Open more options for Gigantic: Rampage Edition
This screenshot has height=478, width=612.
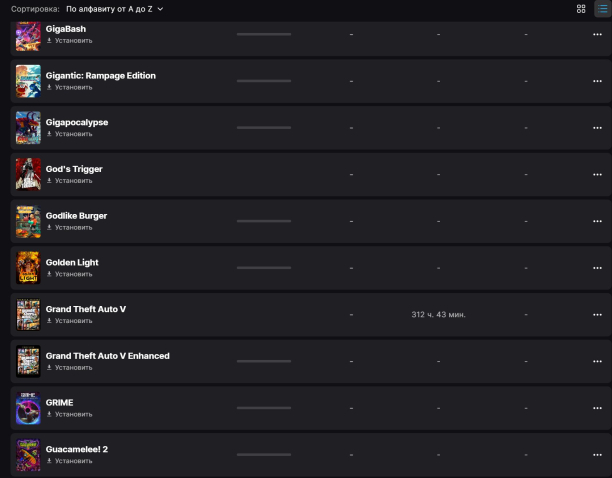click(597, 81)
